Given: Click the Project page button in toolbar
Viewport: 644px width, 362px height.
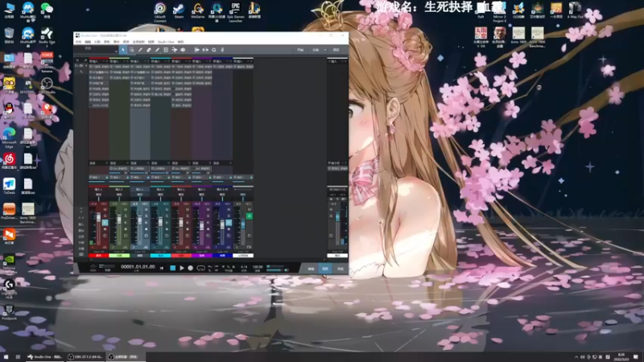Looking at the screenshot, I should [x=336, y=50].
